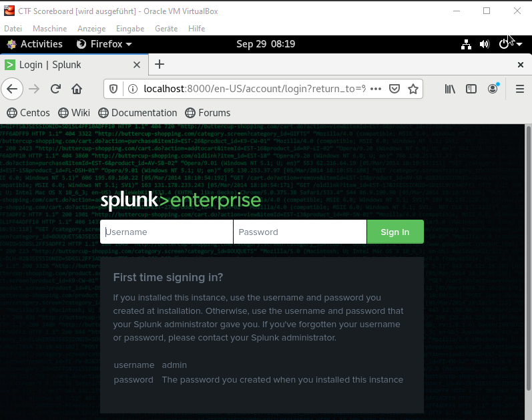
Task: Go to the Firefox home page
Action: [x=77, y=89]
